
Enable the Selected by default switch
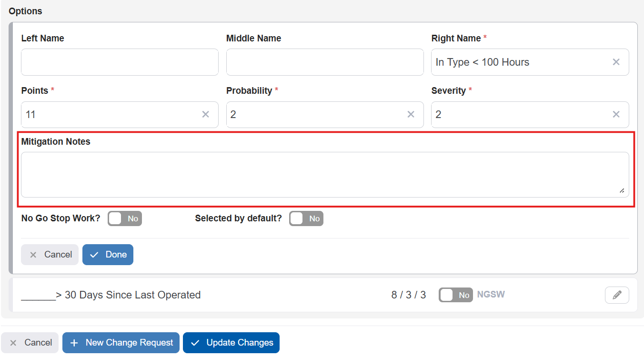(x=306, y=218)
